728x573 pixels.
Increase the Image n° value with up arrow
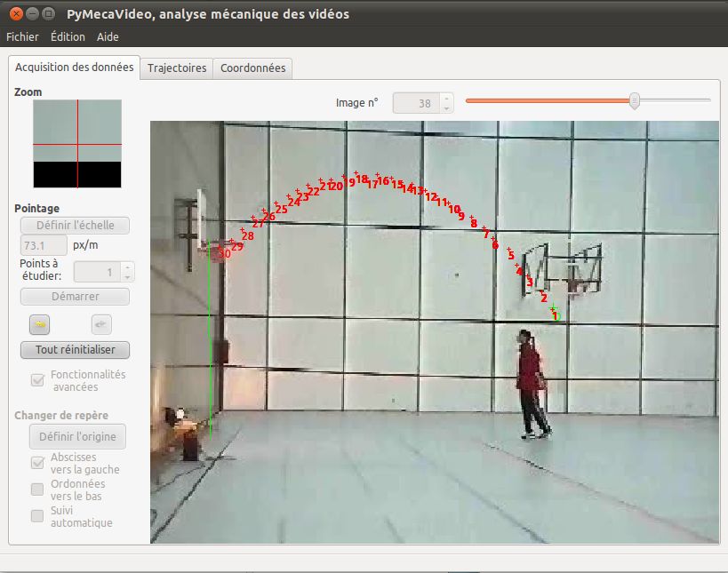446,99
